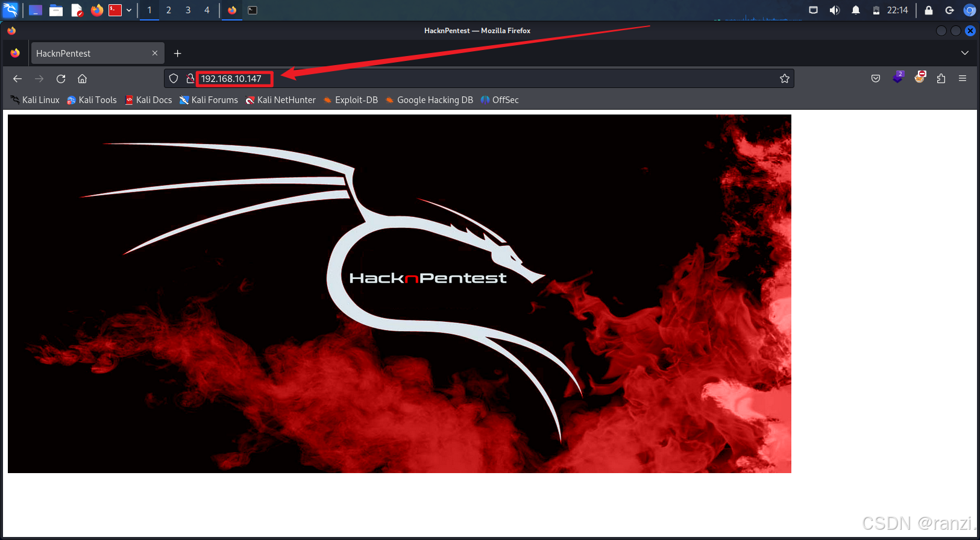Image resolution: width=980 pixels, height=540 pixels.
Task: Lock the screen with the padlock icon
Action: pos(929,10)
